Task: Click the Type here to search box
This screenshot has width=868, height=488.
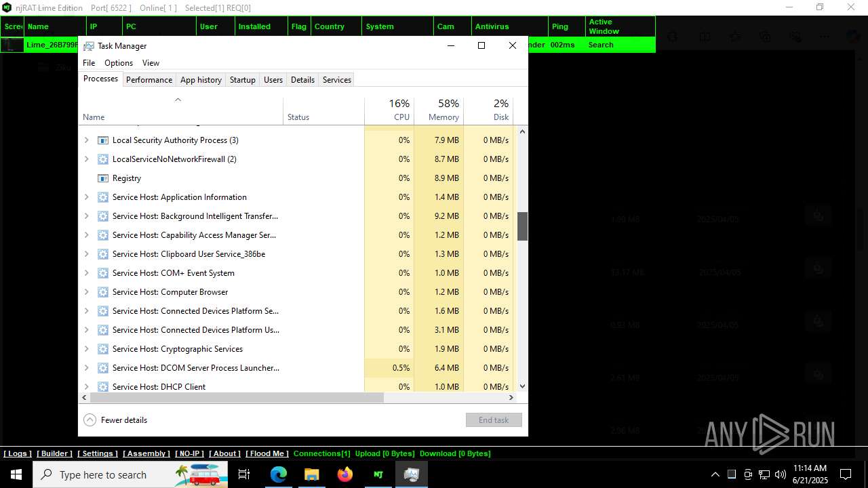Action: pyautogui.click(x=130, y=474)
